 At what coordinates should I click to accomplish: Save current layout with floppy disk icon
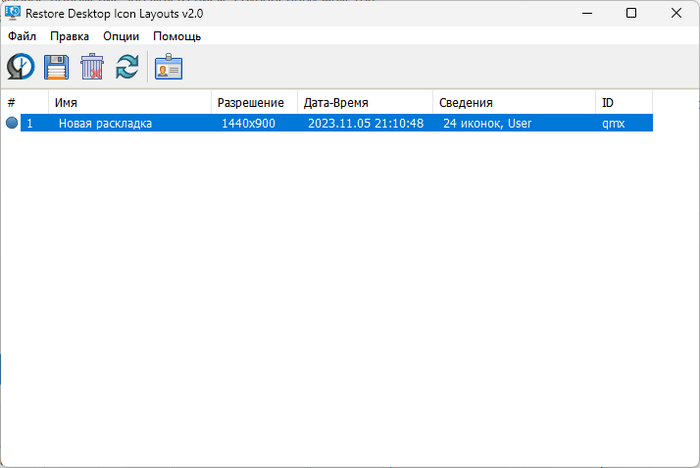56,67
